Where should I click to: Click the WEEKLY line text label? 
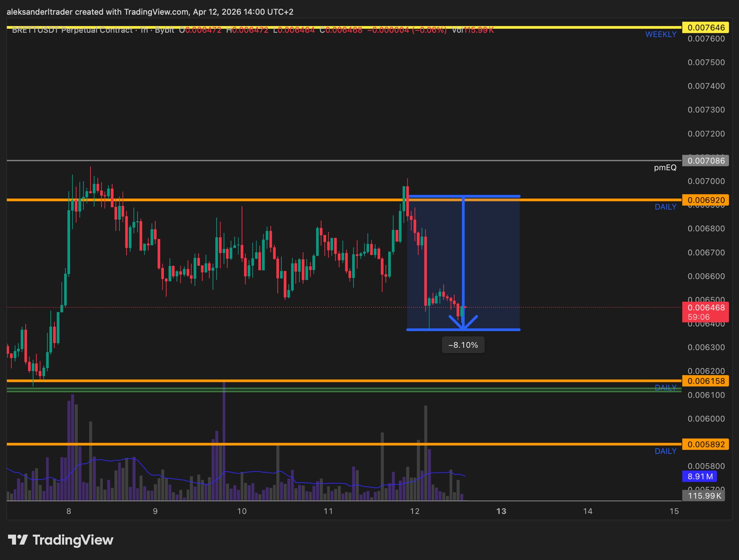(x=660, y=34)
